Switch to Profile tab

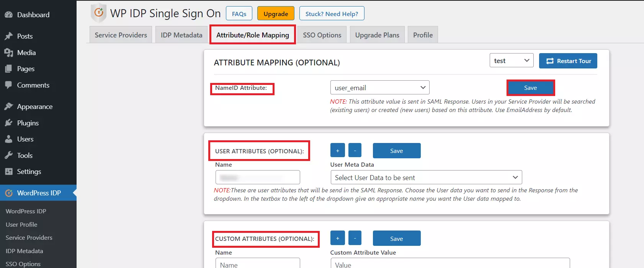[423, 35]
